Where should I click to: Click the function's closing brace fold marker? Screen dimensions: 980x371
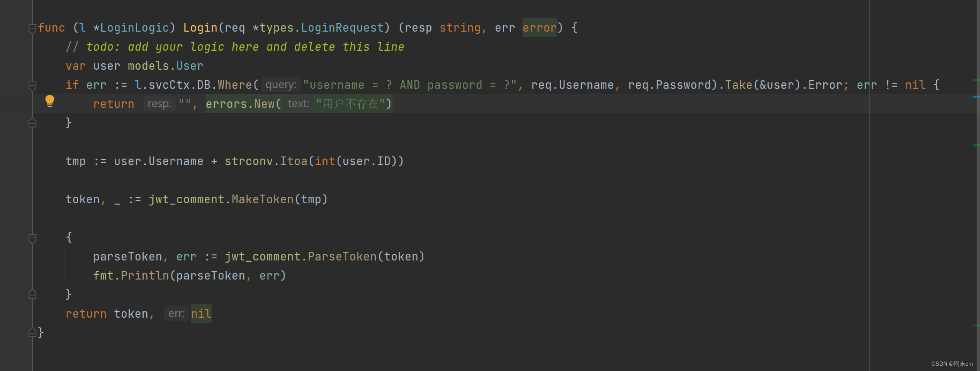(32, 333)
